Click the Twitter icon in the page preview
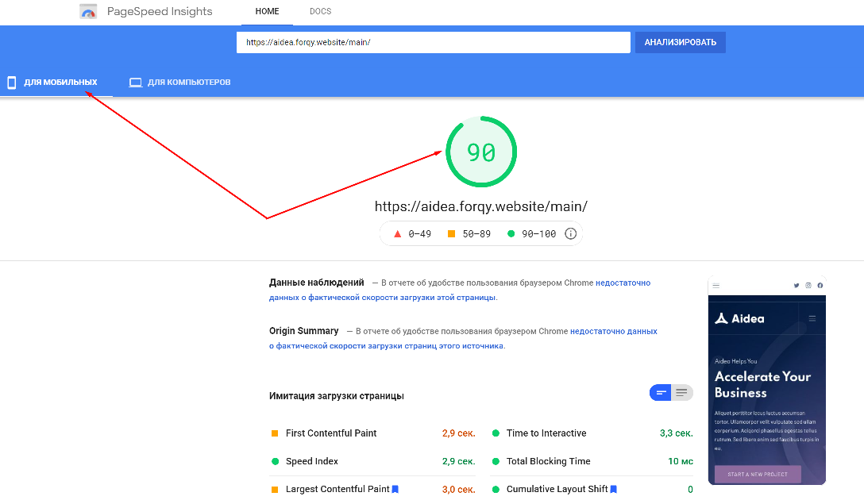The height and width of the screenshot is (504, 864). [x=796, y=285]
